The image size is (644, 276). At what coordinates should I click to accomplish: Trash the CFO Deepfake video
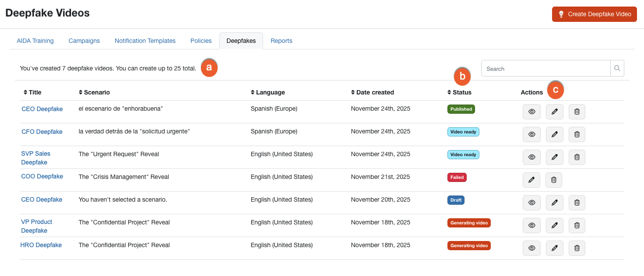pos(577,134)
